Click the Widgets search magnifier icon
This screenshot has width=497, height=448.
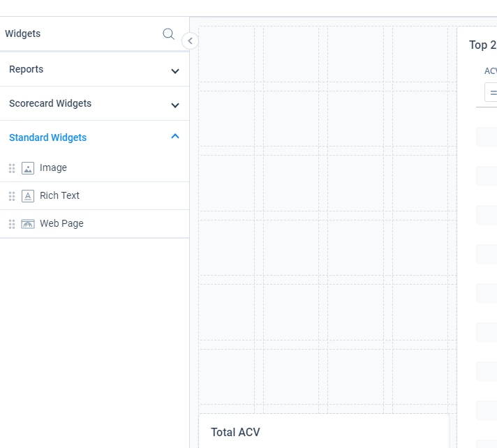point(168,33)
